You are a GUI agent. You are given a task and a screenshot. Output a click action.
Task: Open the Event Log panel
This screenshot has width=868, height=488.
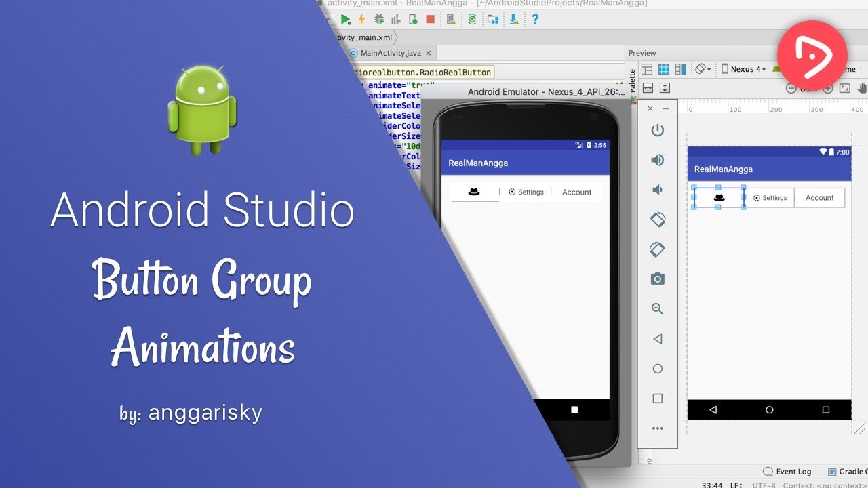787,472
